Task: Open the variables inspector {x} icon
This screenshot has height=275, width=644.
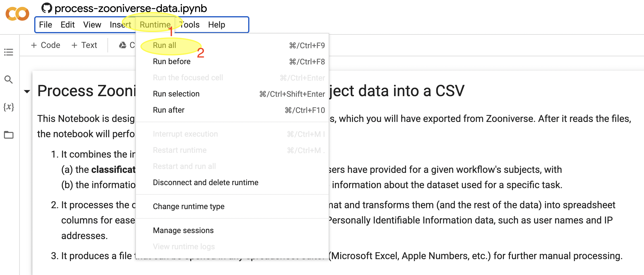Action: tap(9, 107)
